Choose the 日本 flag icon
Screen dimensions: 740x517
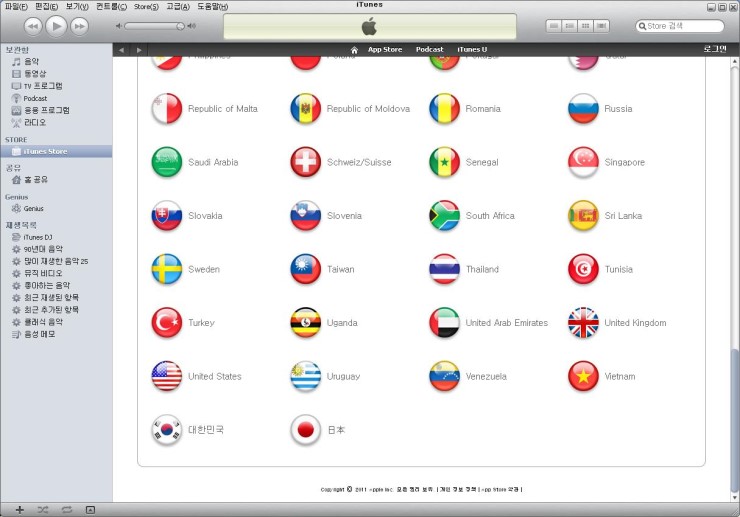tap(305, 430)
